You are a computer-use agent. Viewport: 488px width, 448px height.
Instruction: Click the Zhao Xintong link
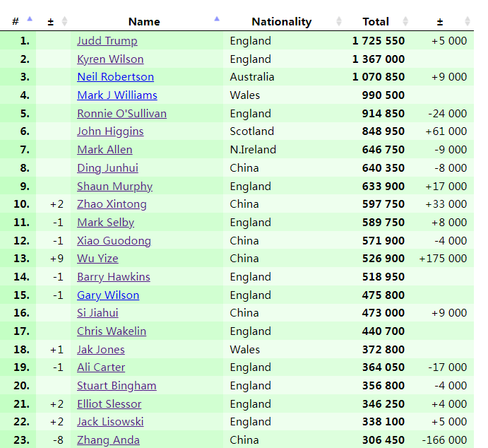112,204
